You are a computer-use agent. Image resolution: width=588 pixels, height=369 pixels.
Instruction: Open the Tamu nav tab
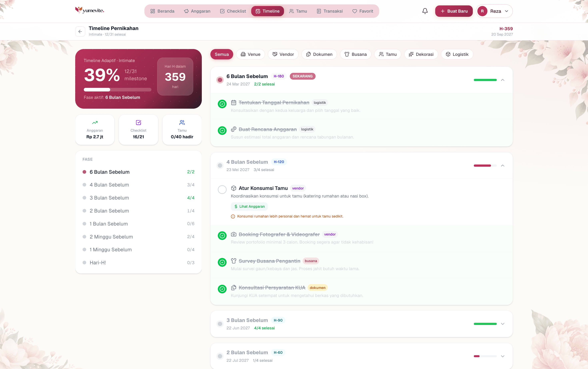pos(298,11)
